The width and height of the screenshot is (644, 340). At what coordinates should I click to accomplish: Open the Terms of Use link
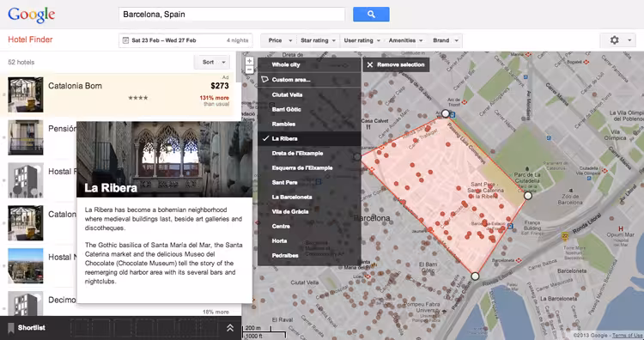coord(627,336)
